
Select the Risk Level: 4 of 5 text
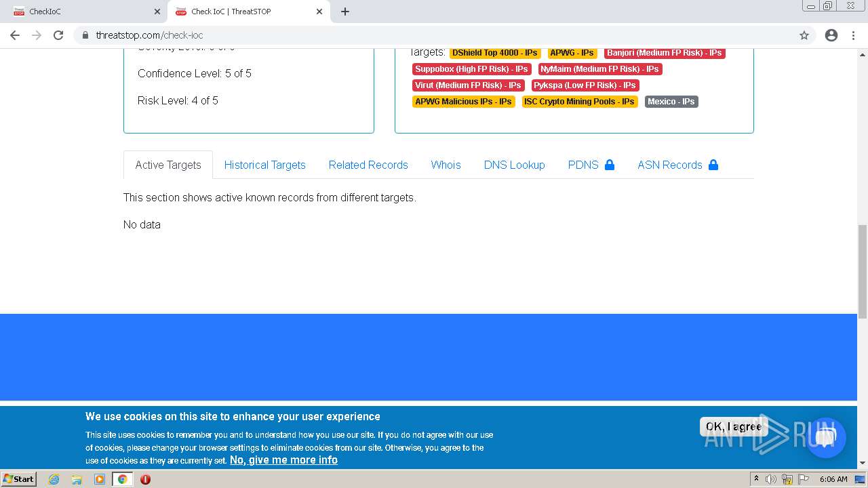click(178, 100)
